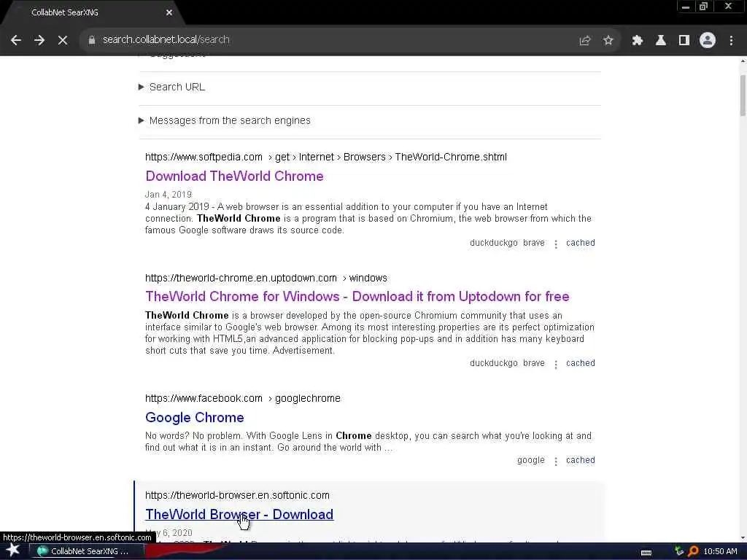Open TheWorld Browser - Download link

[x=239, y=514]
